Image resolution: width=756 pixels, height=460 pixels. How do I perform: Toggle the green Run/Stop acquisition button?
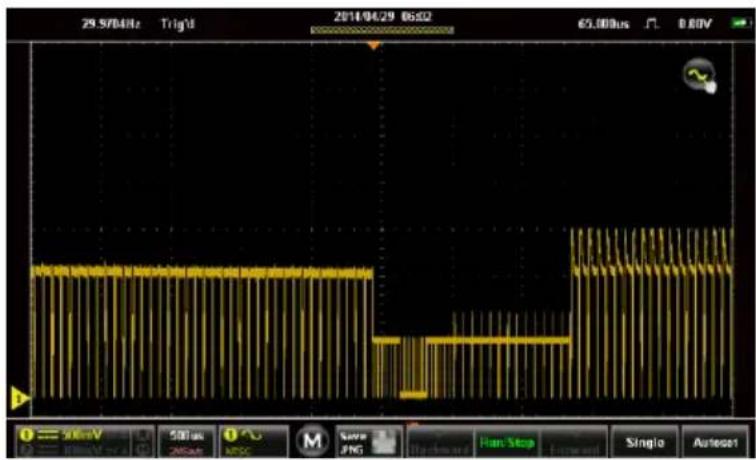(507, 442)
